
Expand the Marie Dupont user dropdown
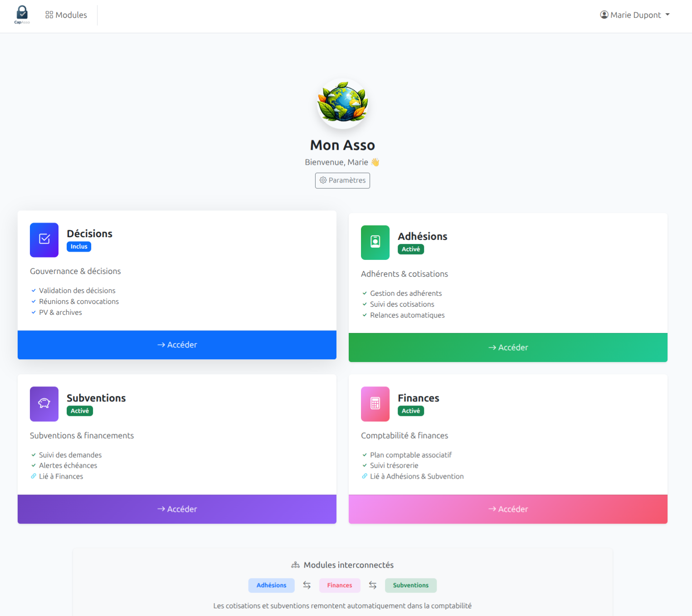pyautogui.click(x=635, y=15)
